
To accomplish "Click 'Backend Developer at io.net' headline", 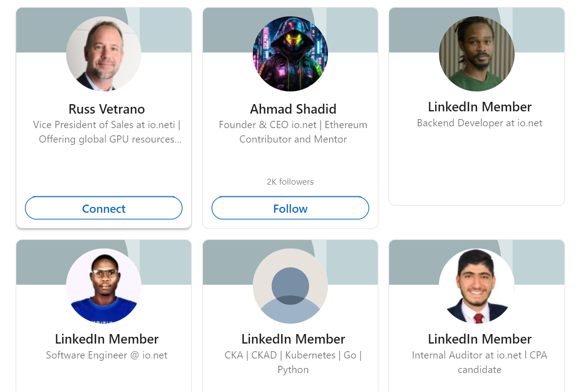I will (x=479, y=123).
